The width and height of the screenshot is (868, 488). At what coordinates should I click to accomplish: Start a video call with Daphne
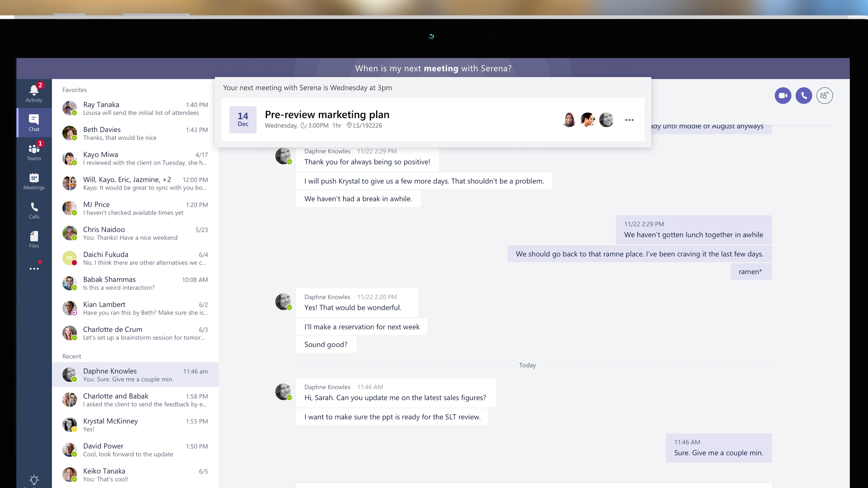pyautogui.click(x=783, y=96)
